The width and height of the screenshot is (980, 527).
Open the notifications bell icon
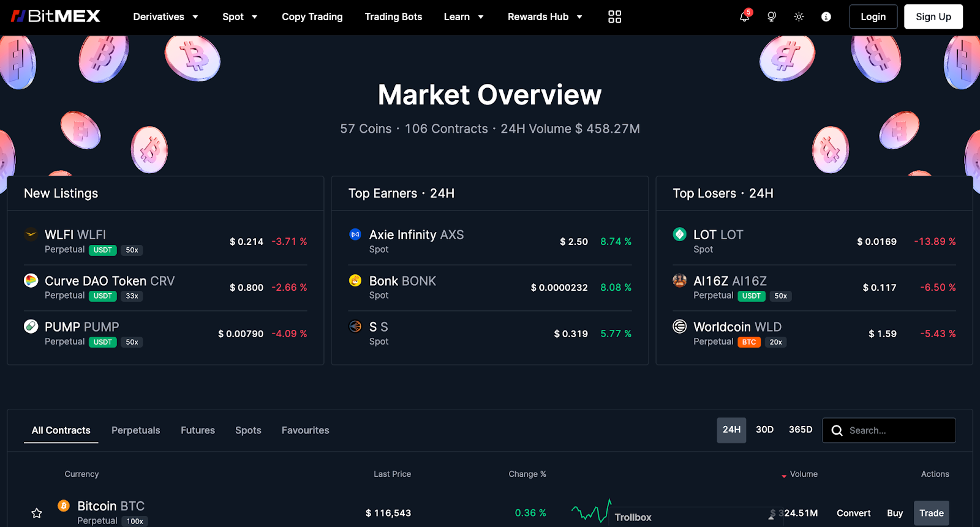pos(744,17)
